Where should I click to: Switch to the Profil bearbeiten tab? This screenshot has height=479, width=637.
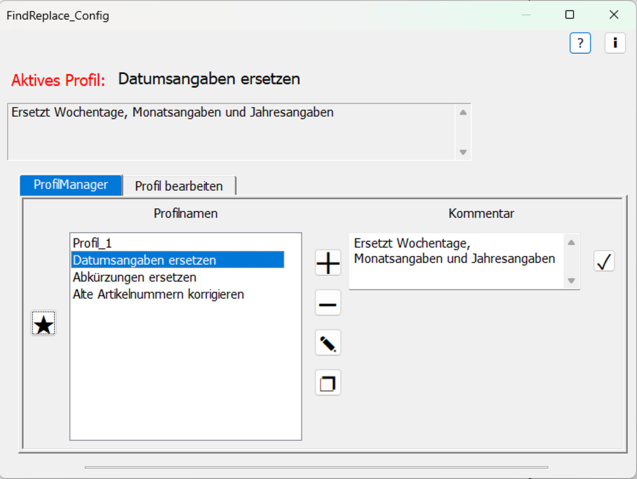click(x=179, y=186)
